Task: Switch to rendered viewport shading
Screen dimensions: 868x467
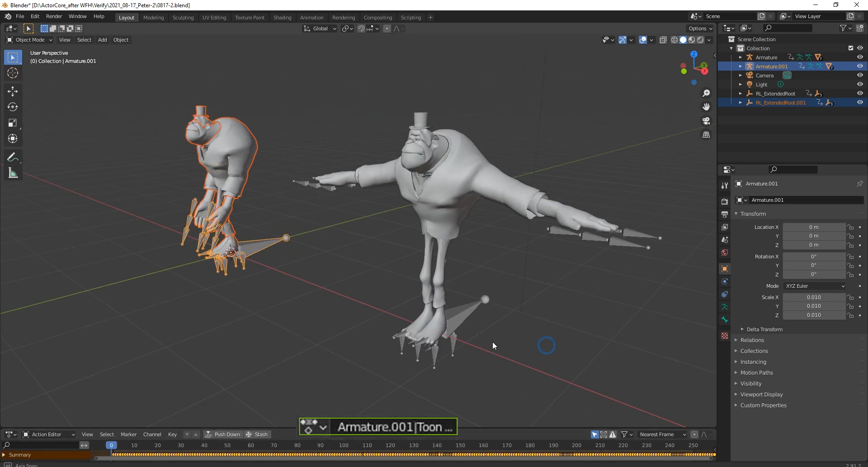Action: [700, 40]
